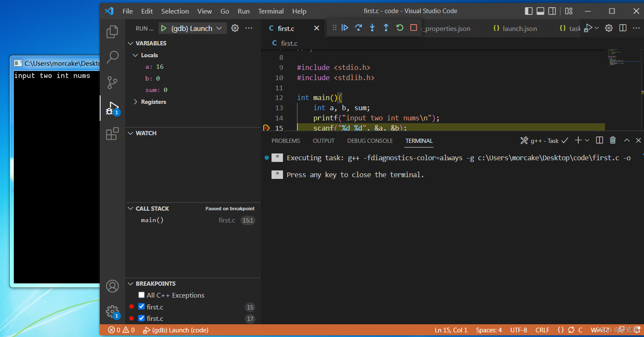644x337 pixels.
Task: Split the terminal panel
Action: coord(599,140)
